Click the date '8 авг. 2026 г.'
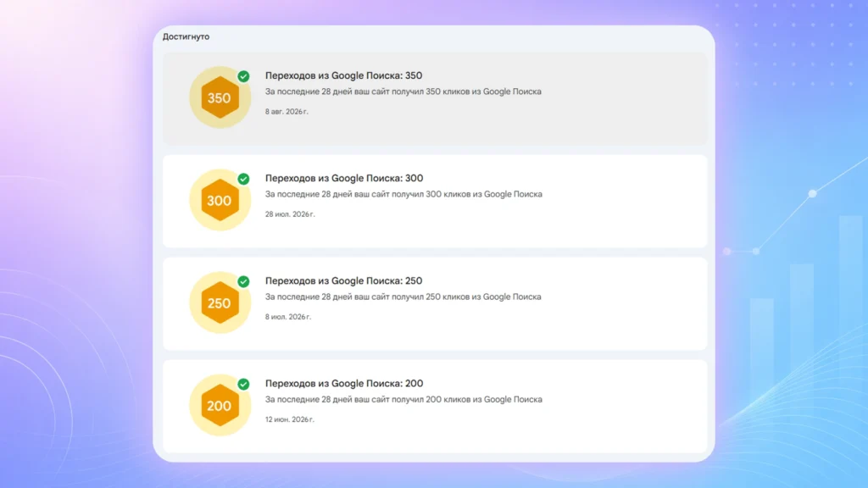The width and height of the screenshot is (868, 488). [287, 112]
